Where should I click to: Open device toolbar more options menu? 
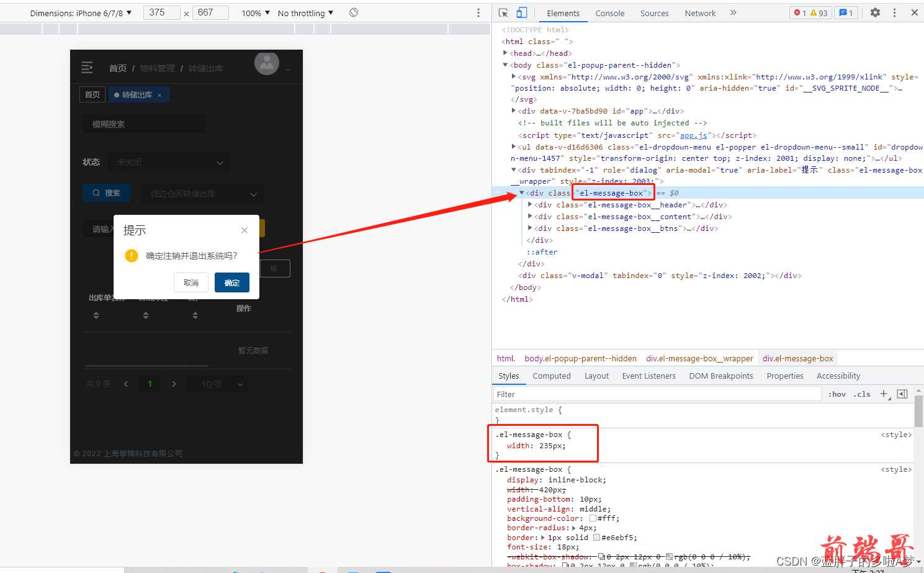(478, 12)
